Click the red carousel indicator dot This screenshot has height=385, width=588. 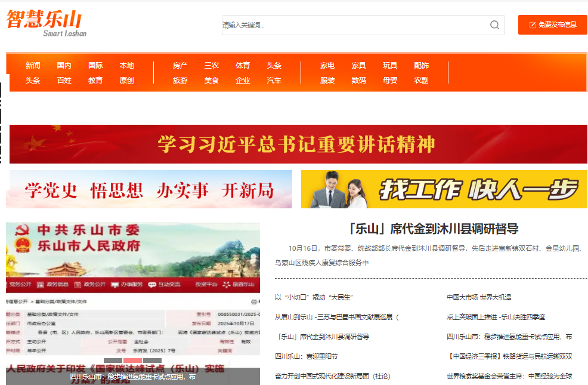[x=132, y=361]
